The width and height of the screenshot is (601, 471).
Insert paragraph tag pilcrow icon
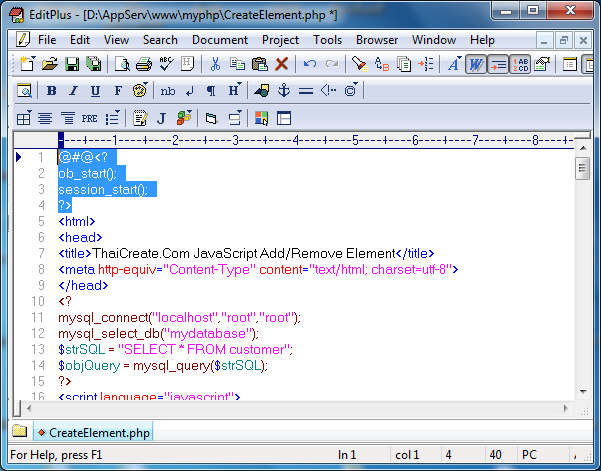pyautogui.click(x=211, y=91)
